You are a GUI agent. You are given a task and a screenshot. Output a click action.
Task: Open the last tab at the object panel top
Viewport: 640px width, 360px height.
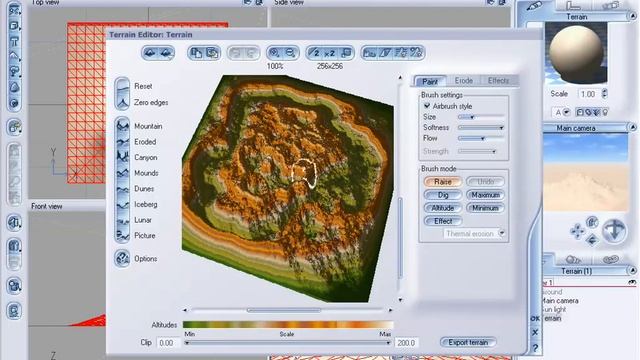tap(611, 5)
